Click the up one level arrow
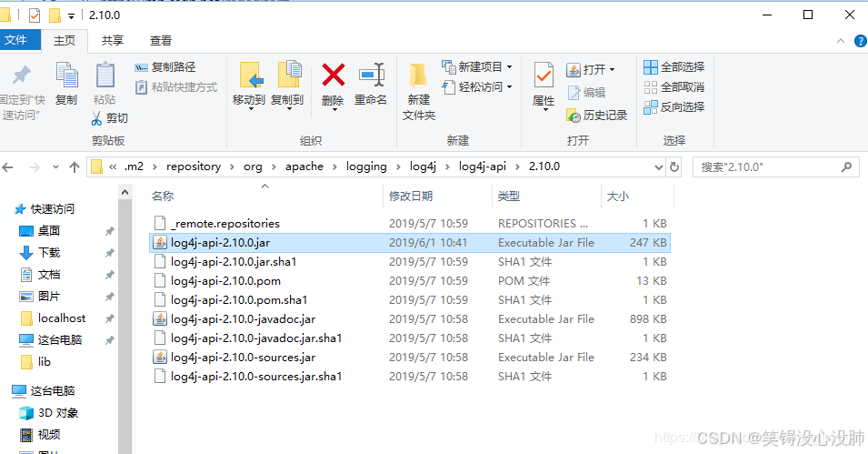The height and width of the screenshot is (454, 868). click(75, 166)
